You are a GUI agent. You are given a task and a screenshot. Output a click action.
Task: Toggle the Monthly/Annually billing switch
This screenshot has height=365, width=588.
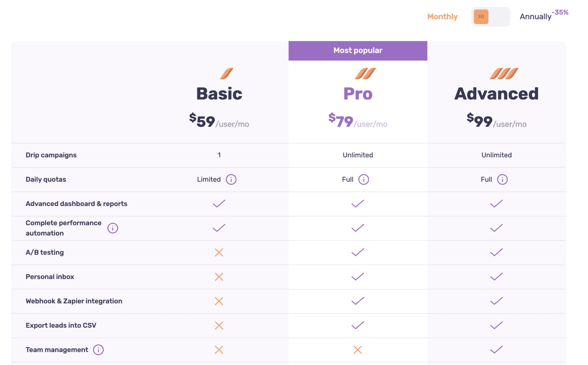490,17
